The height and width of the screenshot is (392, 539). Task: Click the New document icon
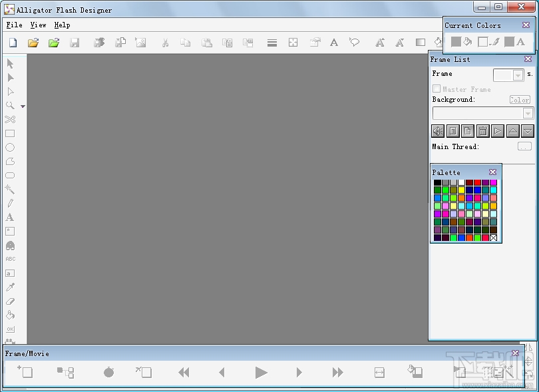pyautogui.click(x=13, y=43)
